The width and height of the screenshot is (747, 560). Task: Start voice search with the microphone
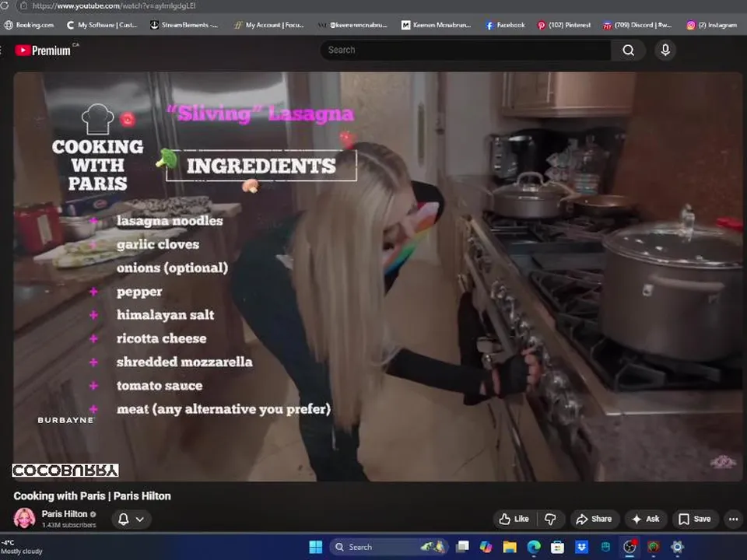(x=665, y=50)
